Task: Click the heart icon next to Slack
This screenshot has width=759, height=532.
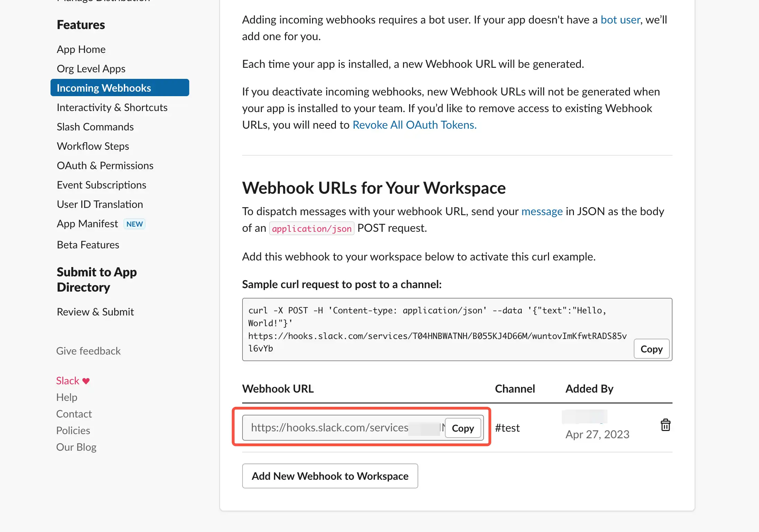Action: point(86,381)
